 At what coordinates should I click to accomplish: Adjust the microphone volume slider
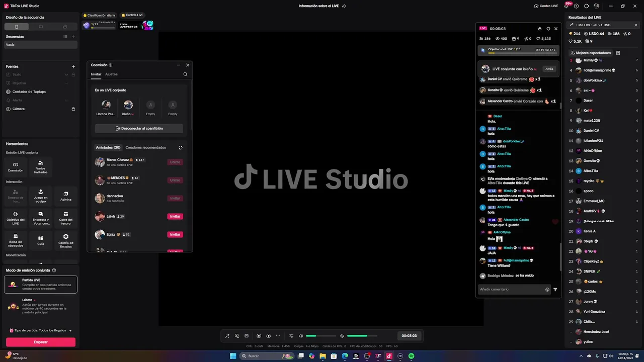(362, 336)
